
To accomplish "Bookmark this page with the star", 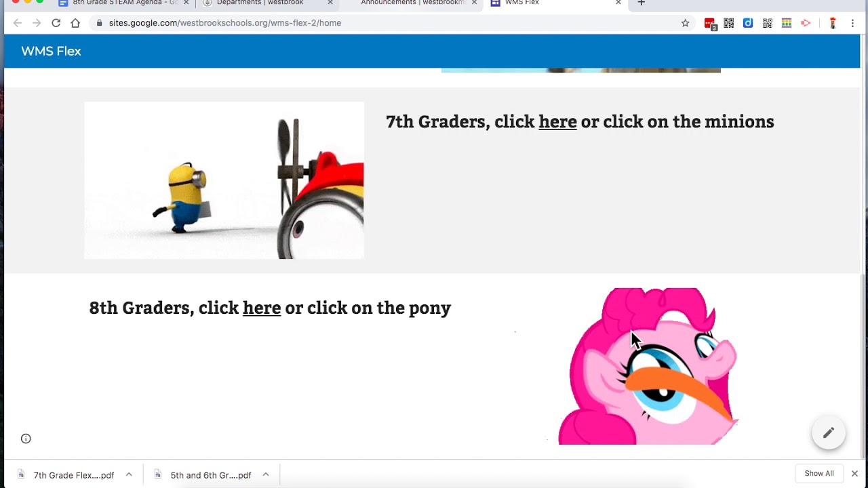I will (x=686, y=23).
